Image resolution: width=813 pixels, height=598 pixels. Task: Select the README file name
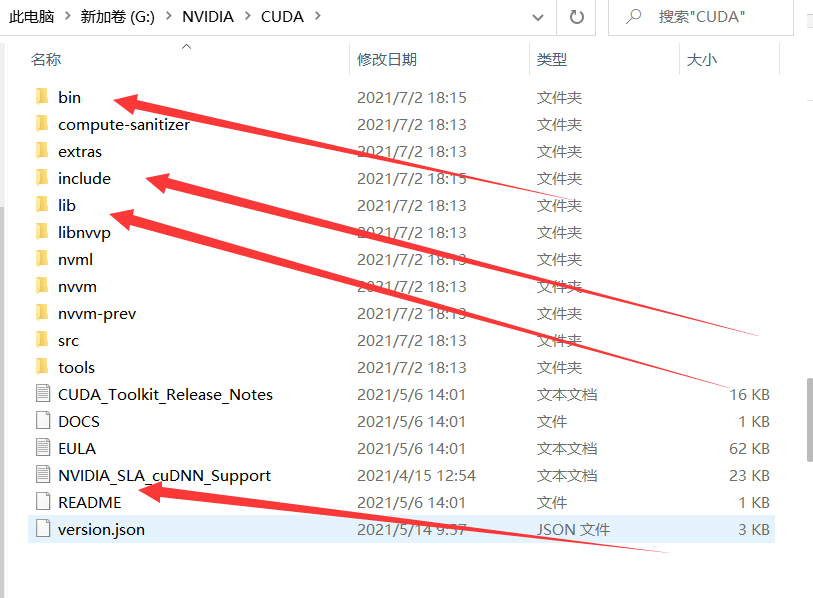[x=90, y=503]
